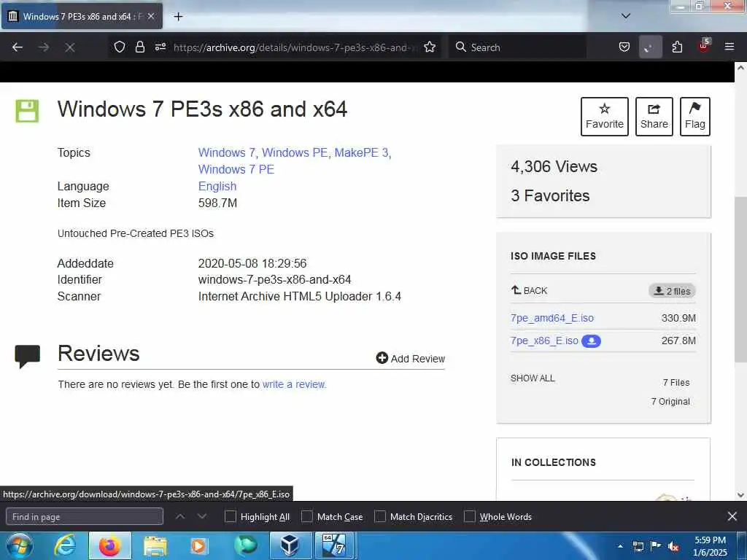Open the muted volume tray icon
The image size is (747, 560).
coord(673,547)
